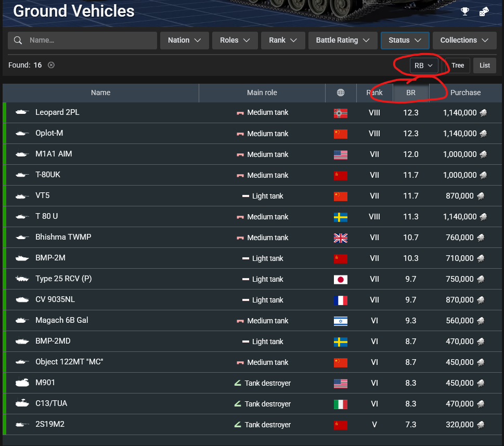Sort by the Main role column header
This screenshot has height=446, width=504.
pos(262,93)
